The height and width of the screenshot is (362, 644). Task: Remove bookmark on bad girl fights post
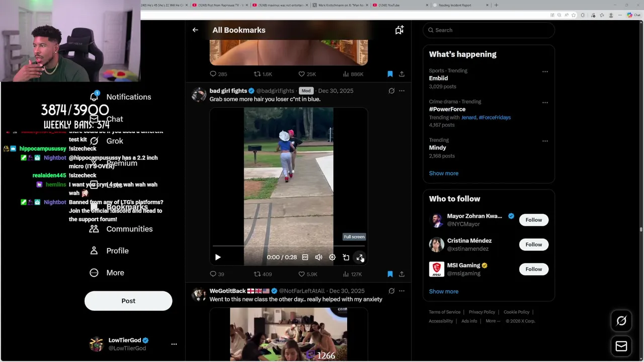pos(390,274)
